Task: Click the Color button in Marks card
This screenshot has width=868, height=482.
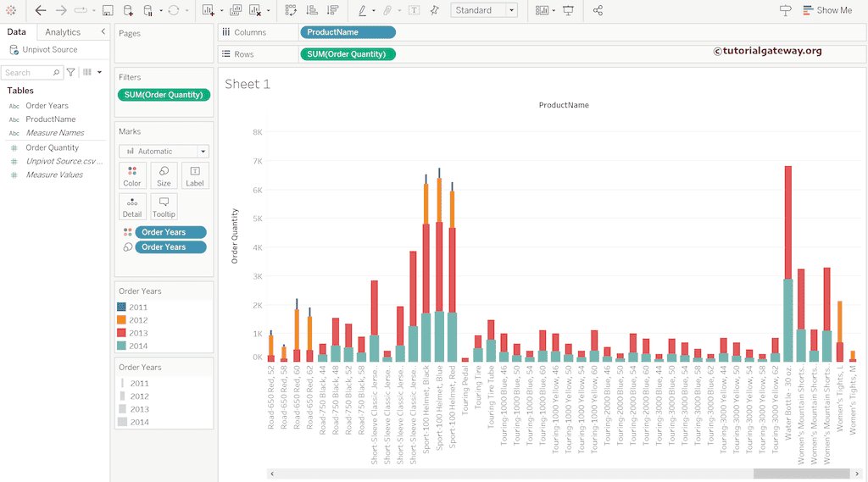Action: pos(132,175)
